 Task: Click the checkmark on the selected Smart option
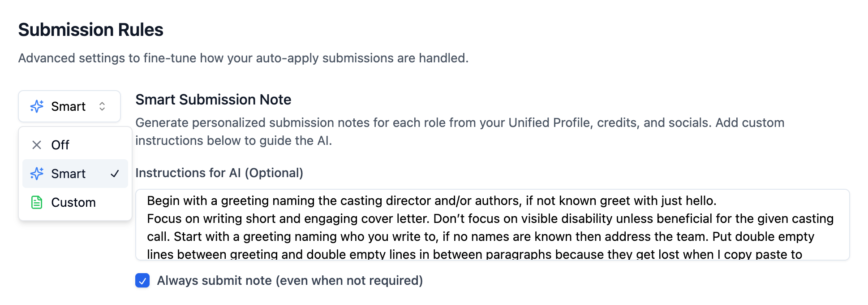click(x=115, y=174)
